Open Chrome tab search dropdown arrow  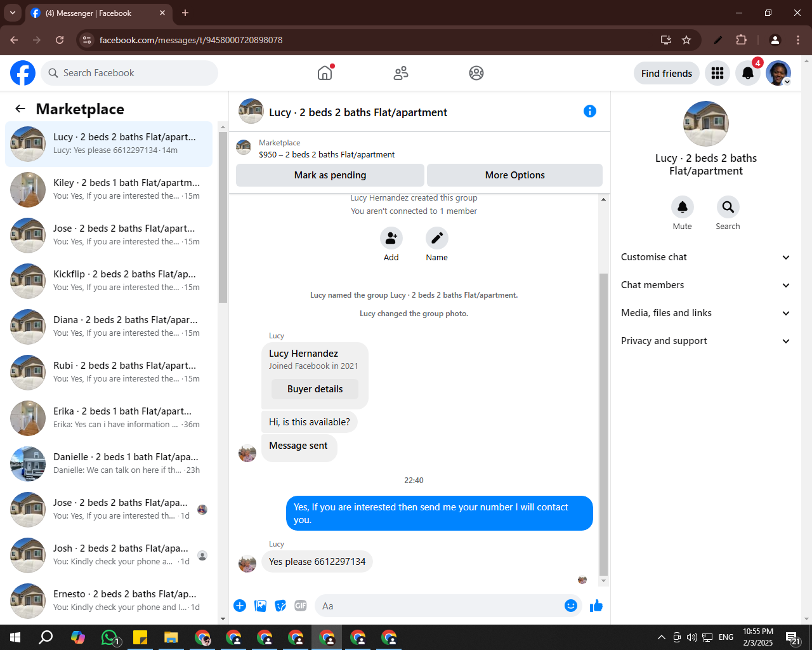point(13,13)
